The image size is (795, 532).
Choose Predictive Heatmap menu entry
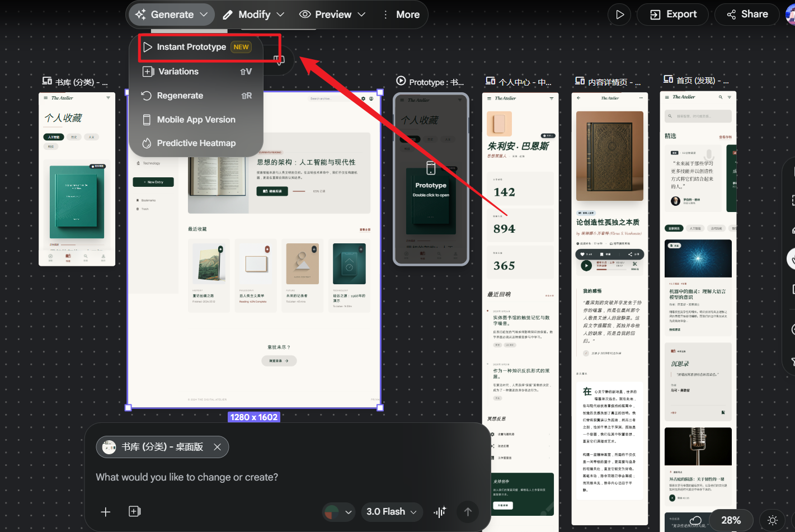[196, 143]
